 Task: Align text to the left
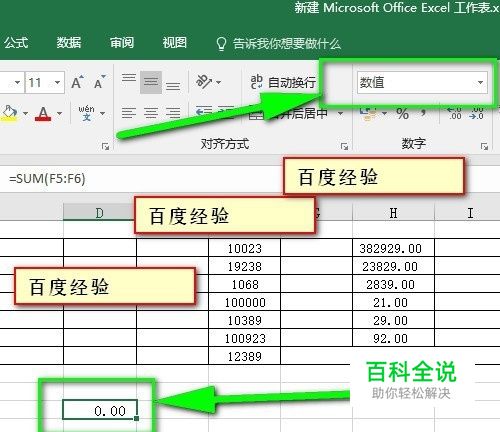(129, 113)
